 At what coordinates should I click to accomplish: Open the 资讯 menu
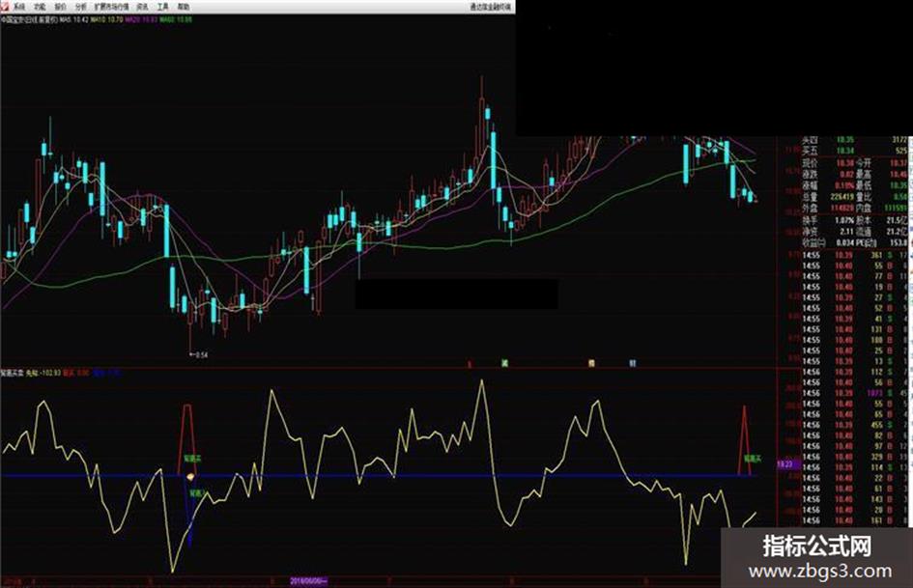[142, 7]
